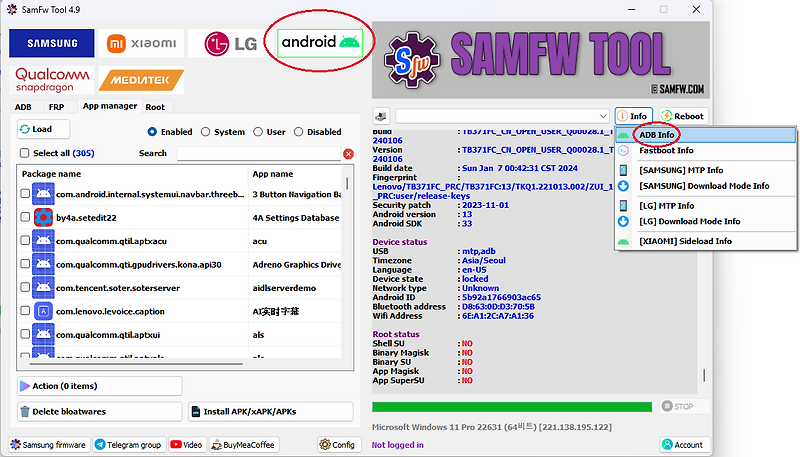The image size is (800, 457).
Task: Check the systemui navbar threebutton checkbox
Action: coord(24,194)
